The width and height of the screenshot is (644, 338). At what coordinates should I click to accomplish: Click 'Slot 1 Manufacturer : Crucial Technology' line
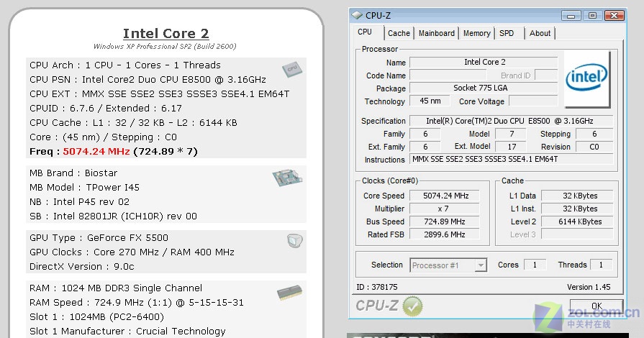point(128,332)
